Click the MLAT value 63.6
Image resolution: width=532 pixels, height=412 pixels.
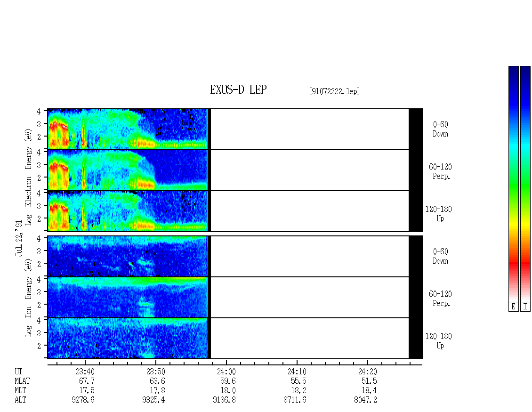pyautogui.click(x=157, y=381)
